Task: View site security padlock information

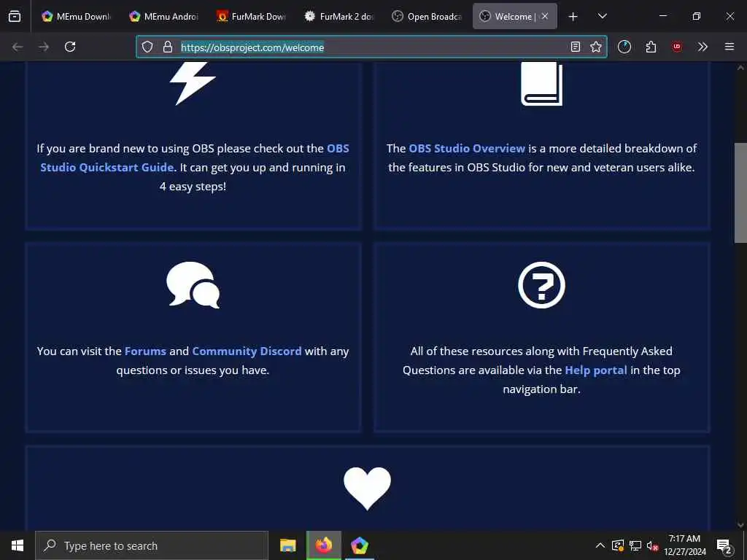Action: click(167, 47)
